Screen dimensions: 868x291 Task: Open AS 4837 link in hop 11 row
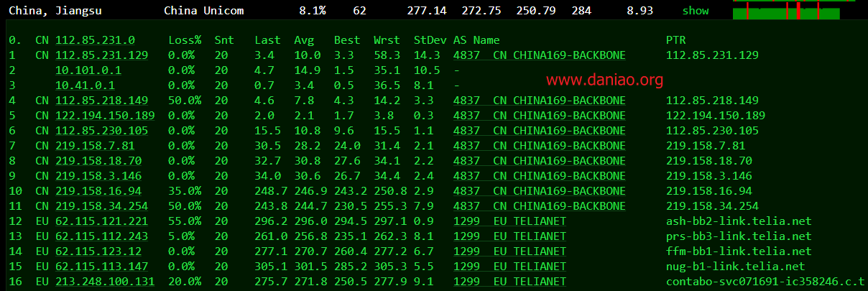[540, 206]
